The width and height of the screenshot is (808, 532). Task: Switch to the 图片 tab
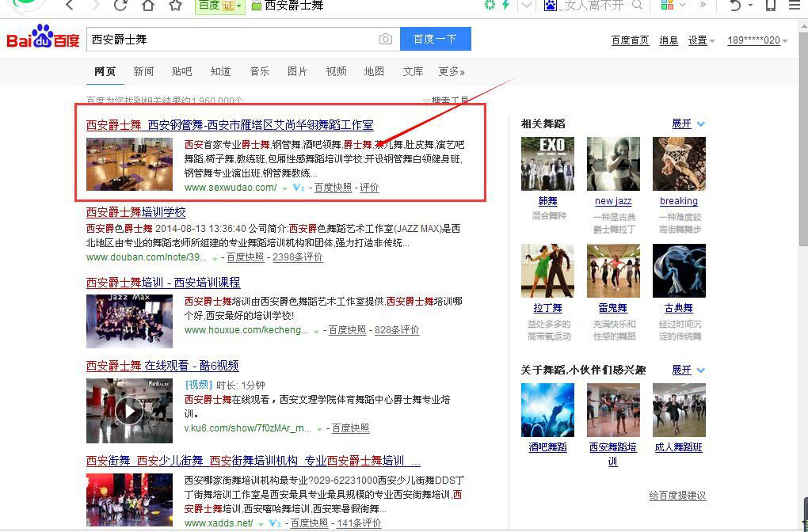coord(297,71)
